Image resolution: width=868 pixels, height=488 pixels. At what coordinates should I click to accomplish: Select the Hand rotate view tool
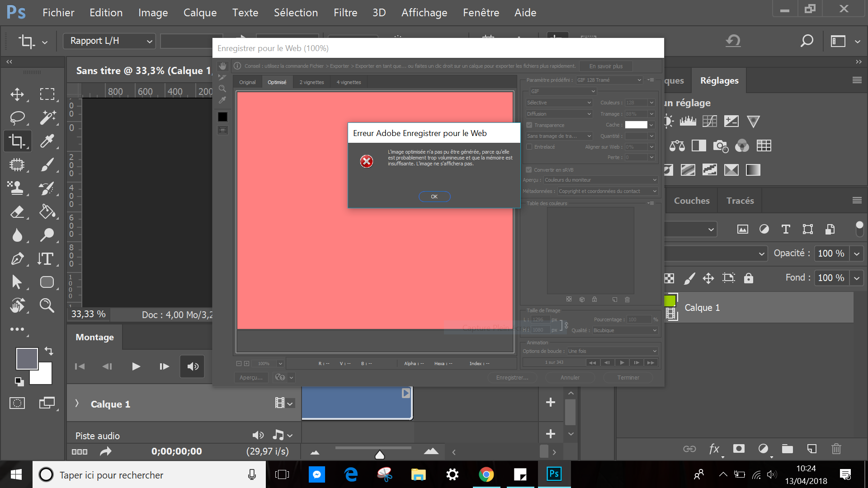pyautogui.click(x=17, y=305)
